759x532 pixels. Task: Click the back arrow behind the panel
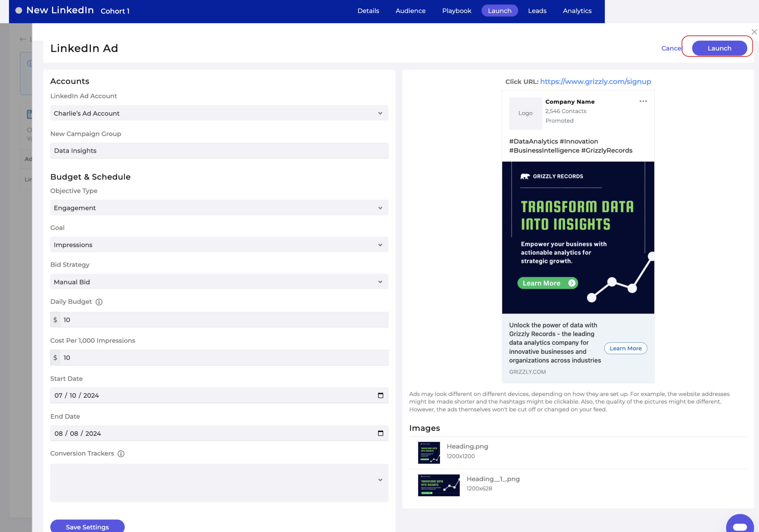click(x=23, y=39)
